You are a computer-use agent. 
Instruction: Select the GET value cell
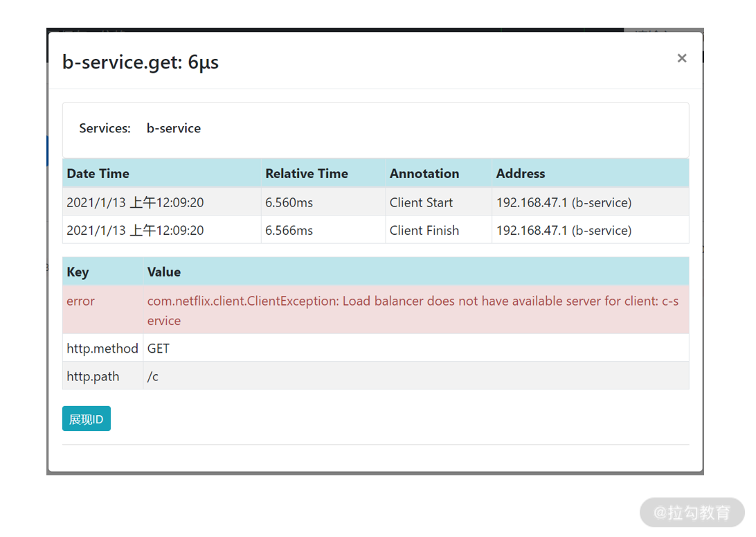pos(158,349)
